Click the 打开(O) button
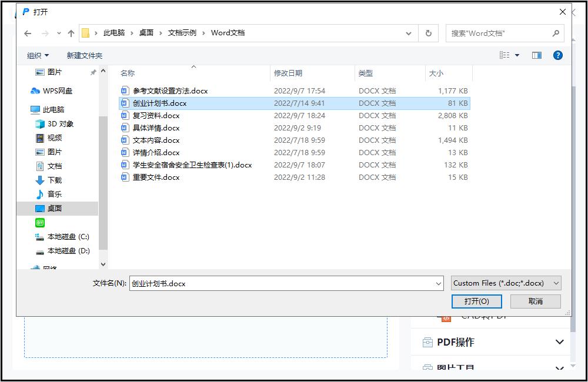 point(476,301)
